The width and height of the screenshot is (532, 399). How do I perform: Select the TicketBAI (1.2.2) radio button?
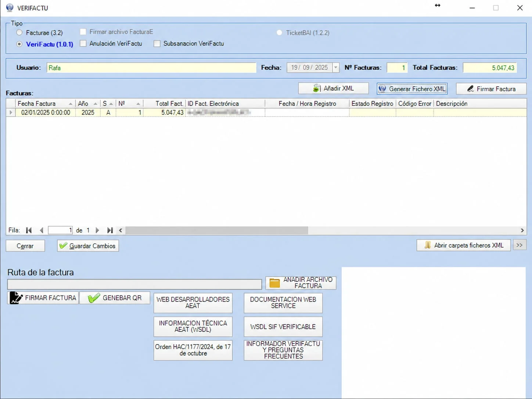tap(279, 33)
